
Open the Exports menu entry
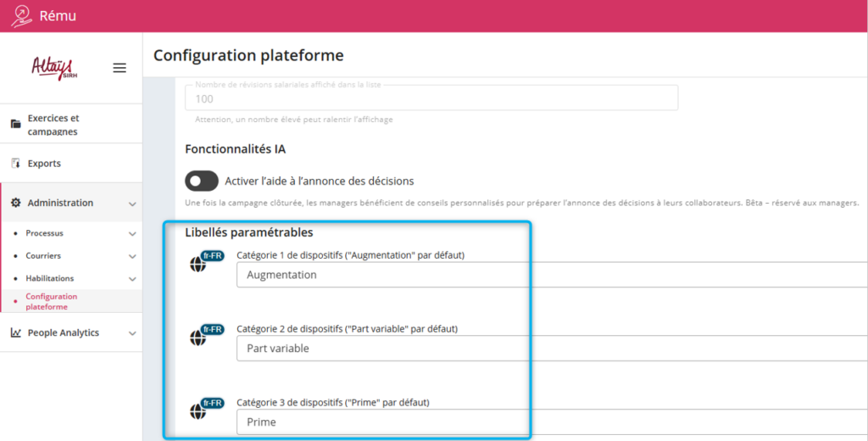pos(44,164)
